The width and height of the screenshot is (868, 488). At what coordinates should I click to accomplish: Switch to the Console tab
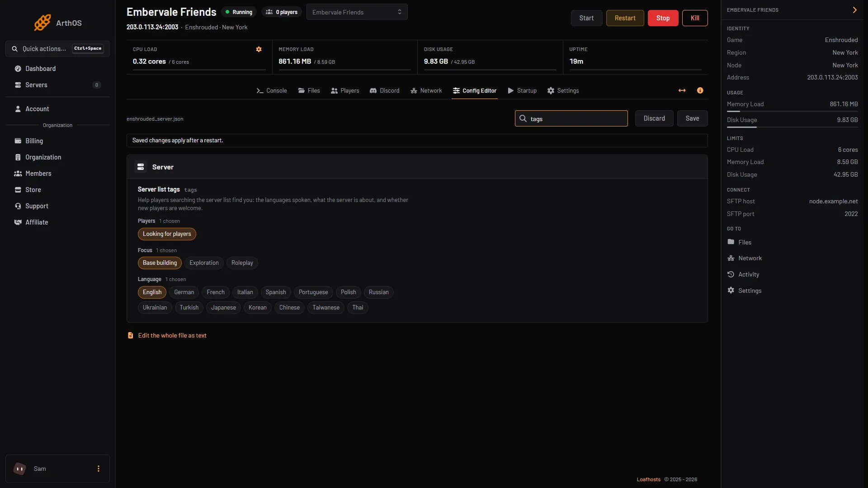272,90
